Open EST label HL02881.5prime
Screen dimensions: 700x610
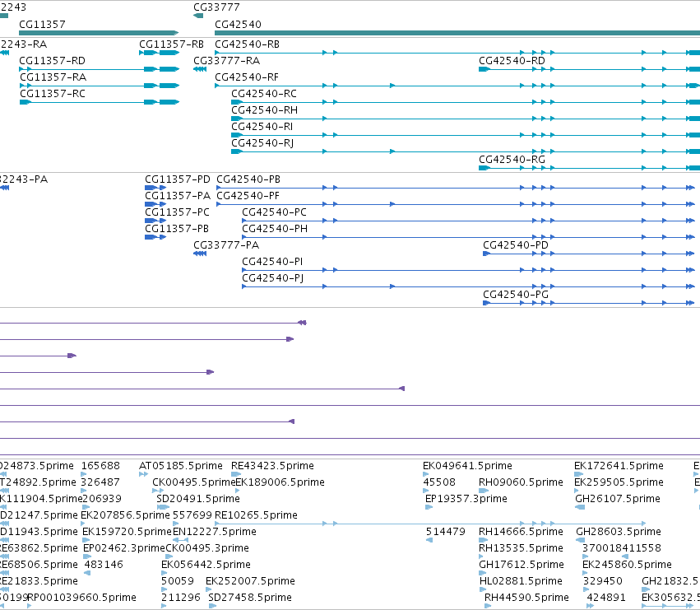[x=521, y=581]
